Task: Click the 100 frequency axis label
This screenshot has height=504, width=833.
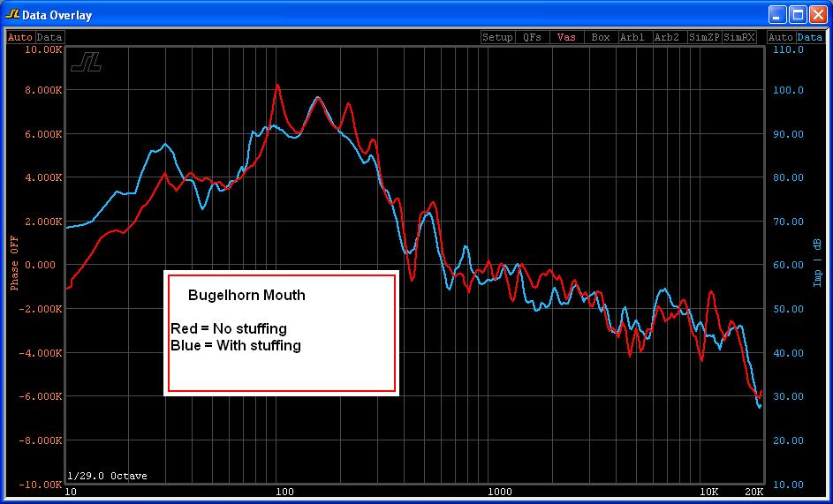Action: tap(284, 492)
